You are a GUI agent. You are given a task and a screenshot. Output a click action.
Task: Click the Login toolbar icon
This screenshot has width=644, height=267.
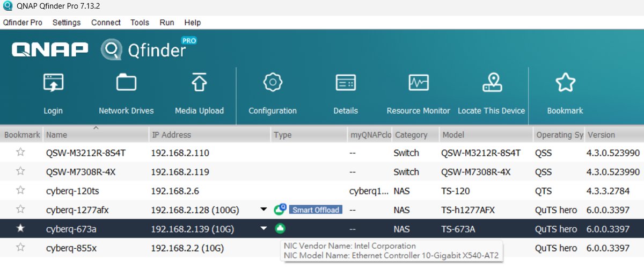click(53, 83)
